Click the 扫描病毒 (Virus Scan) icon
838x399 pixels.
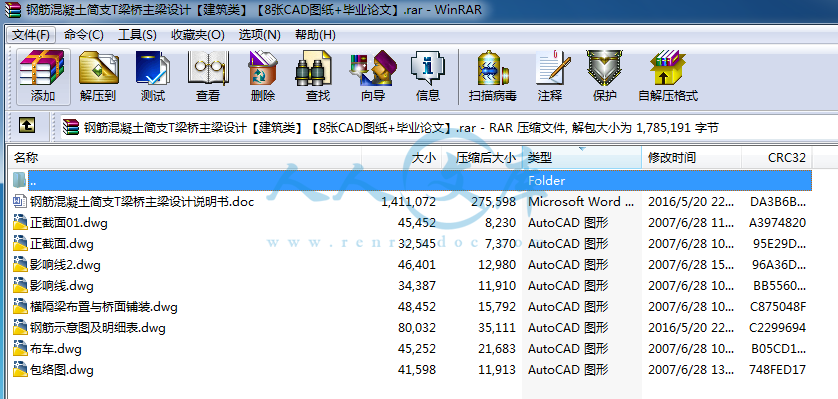493,68
